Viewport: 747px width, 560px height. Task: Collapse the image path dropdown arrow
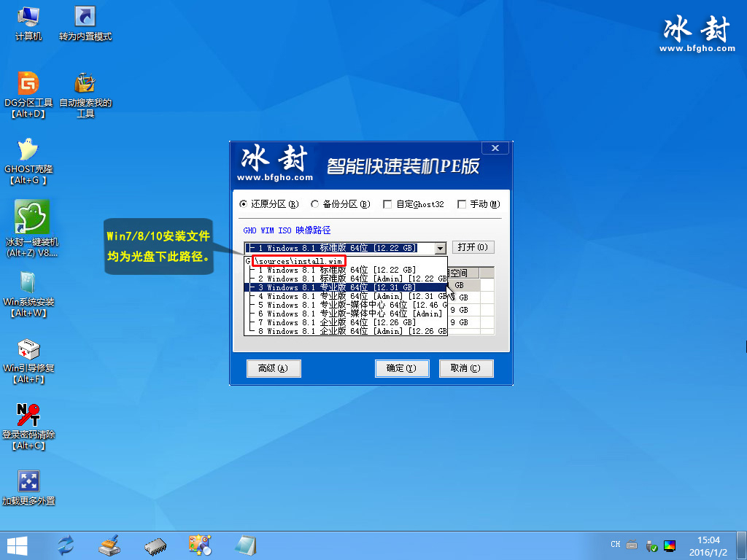click(440, 248)
